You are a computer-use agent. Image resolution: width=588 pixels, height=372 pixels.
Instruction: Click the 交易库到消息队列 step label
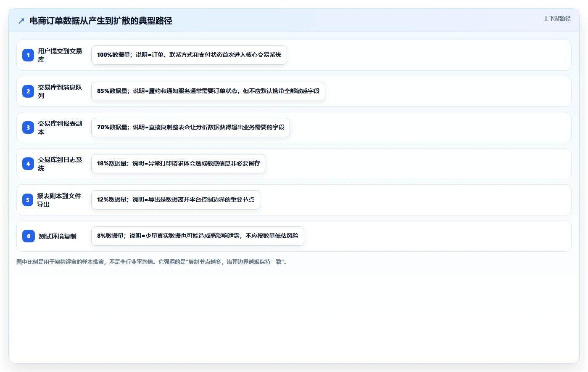click(x=60, y=91)
